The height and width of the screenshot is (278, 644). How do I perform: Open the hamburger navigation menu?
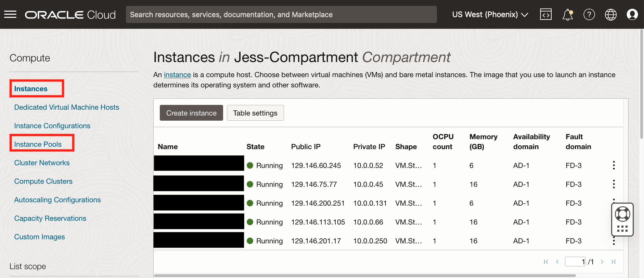[10, 14]
